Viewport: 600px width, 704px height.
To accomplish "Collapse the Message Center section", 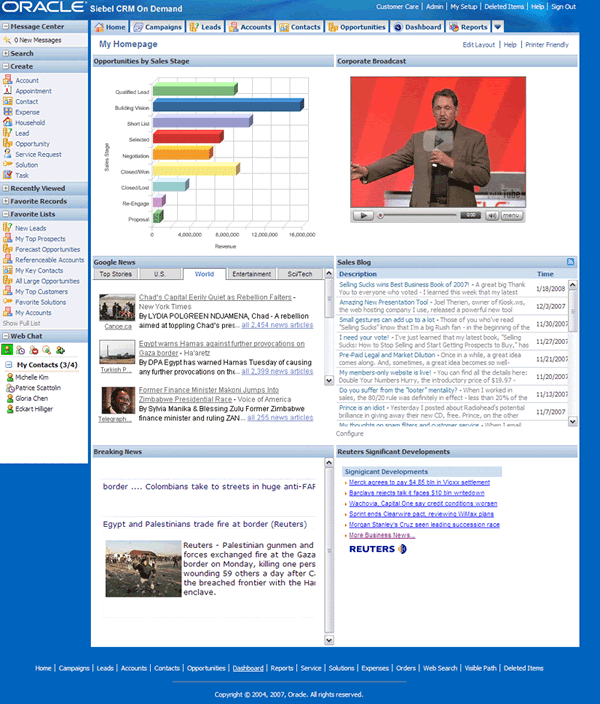I will (x=6, y=26).
